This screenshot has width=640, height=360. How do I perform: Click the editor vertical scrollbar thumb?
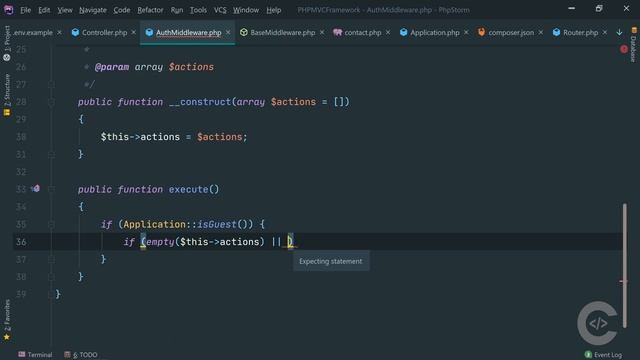point(624,265)
